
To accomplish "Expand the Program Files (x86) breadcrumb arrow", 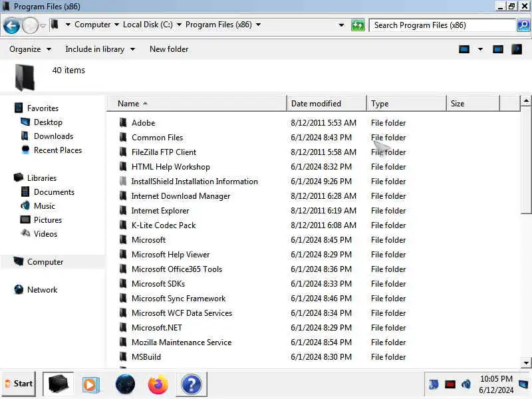I will (258, 25).
